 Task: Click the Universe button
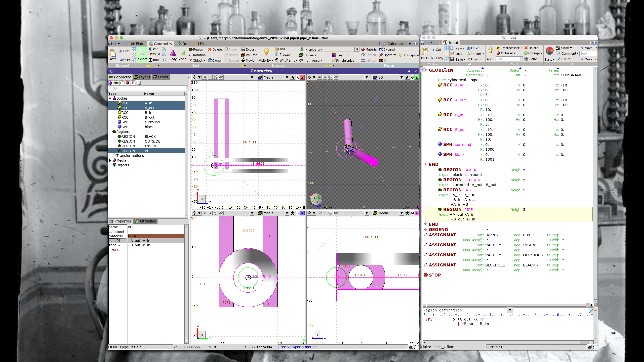[311, 60]
